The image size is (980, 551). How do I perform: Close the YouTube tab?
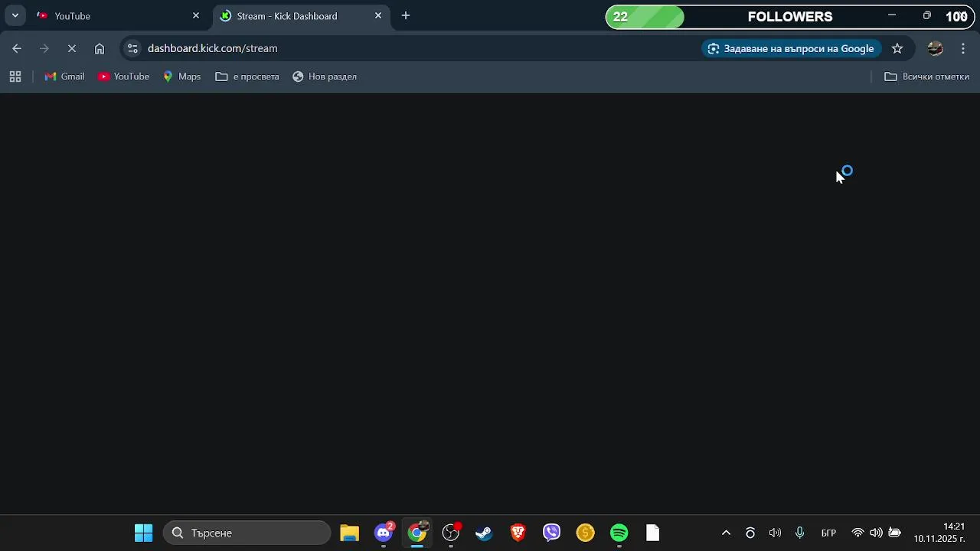(196, 15)
